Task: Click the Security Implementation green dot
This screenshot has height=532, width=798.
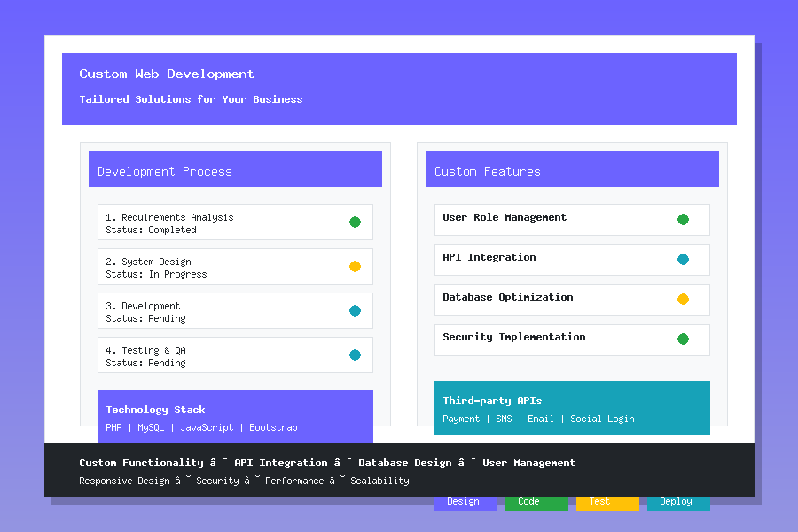Action: [x=683, y=339]
